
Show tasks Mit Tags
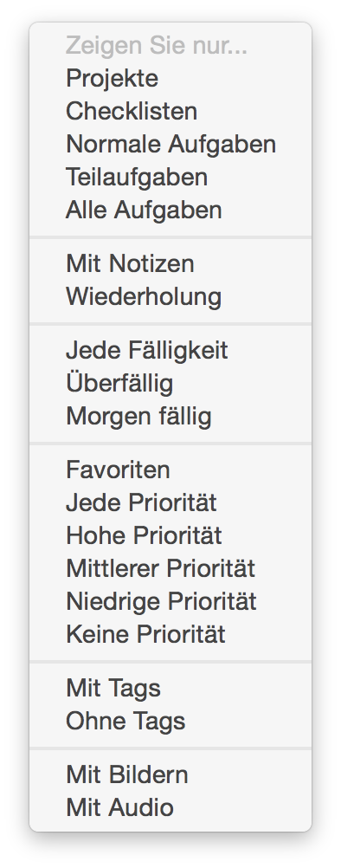tap(170, 688)
